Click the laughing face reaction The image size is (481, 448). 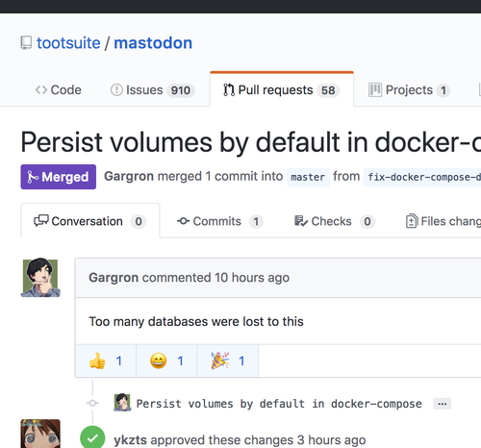(x=166, y=361)
